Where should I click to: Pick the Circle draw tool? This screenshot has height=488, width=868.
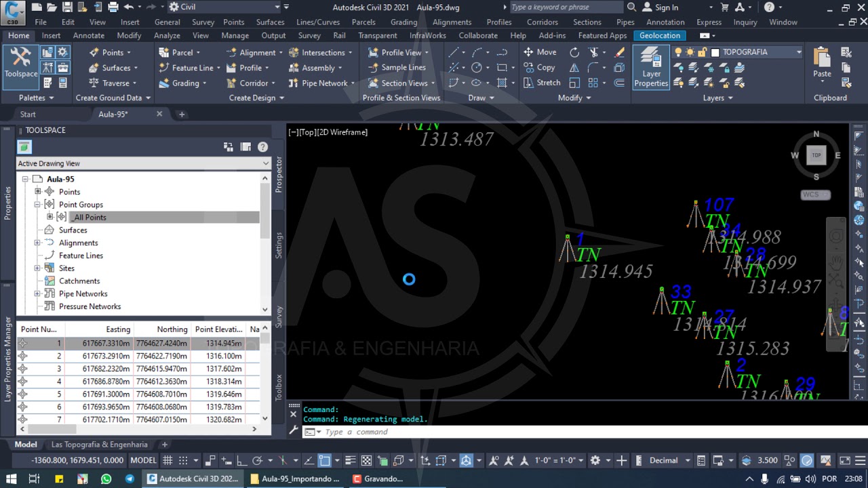coord(477,67)
